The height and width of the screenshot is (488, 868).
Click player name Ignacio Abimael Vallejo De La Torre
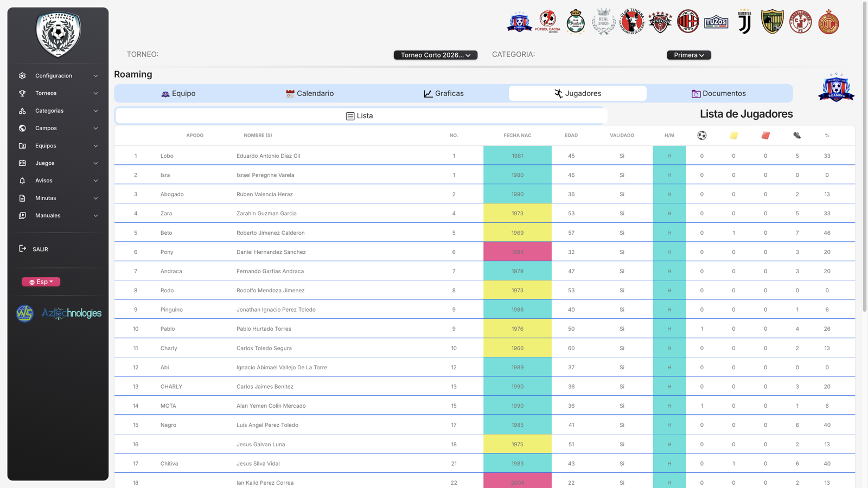[x=282, y=368]
